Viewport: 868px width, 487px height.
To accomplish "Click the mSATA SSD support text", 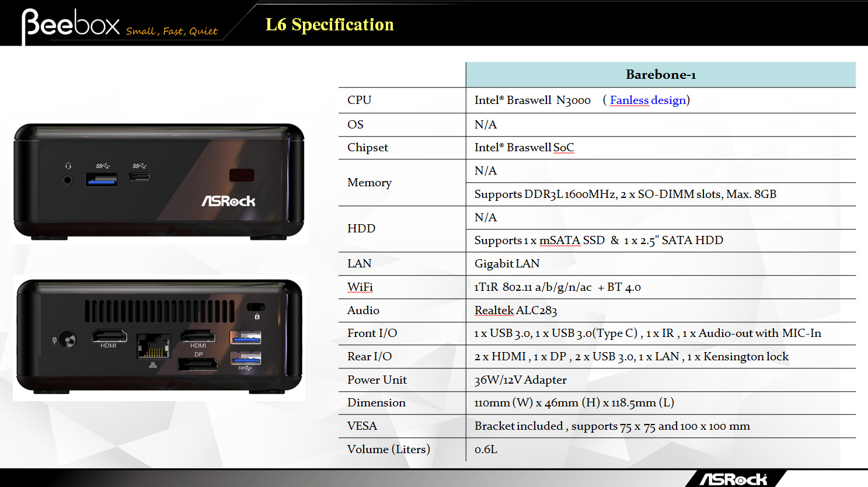I will coord(599,240).
